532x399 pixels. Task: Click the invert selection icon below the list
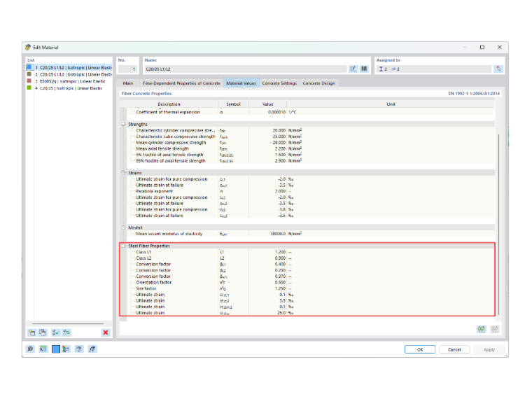coord(66,332)
